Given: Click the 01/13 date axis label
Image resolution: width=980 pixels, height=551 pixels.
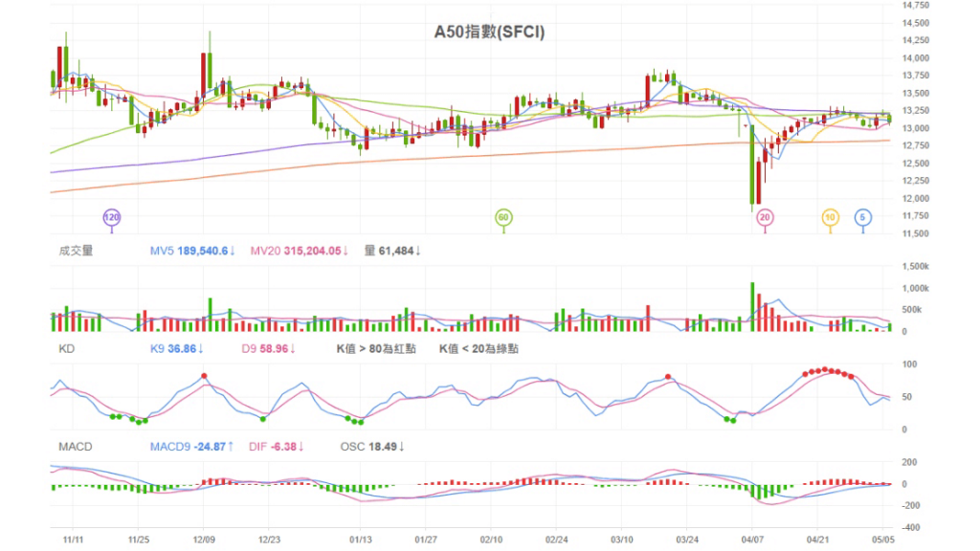Looking at the screenshot, I should tap(361, 540).
